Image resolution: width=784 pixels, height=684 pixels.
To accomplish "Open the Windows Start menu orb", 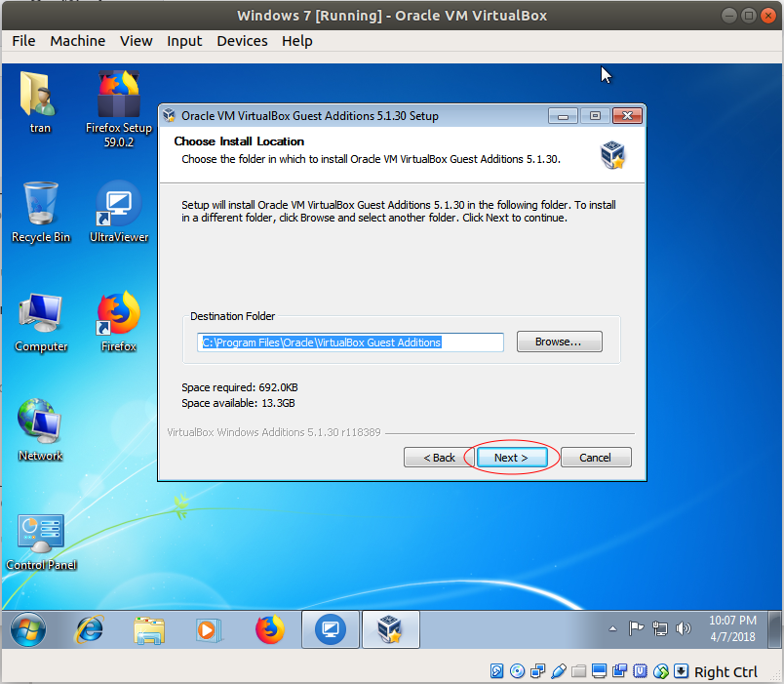I will (28, 629).
